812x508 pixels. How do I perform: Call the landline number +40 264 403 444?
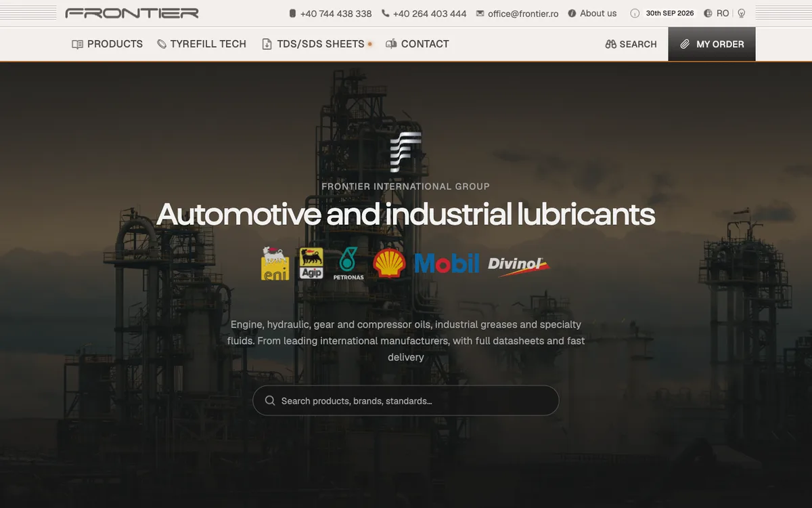(424, 14)
